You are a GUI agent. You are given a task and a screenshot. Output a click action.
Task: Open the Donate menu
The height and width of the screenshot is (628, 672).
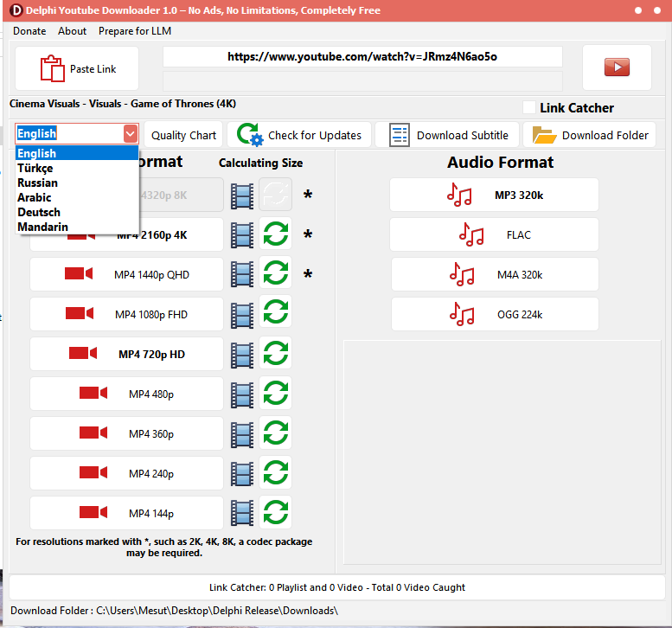point(29,31)
